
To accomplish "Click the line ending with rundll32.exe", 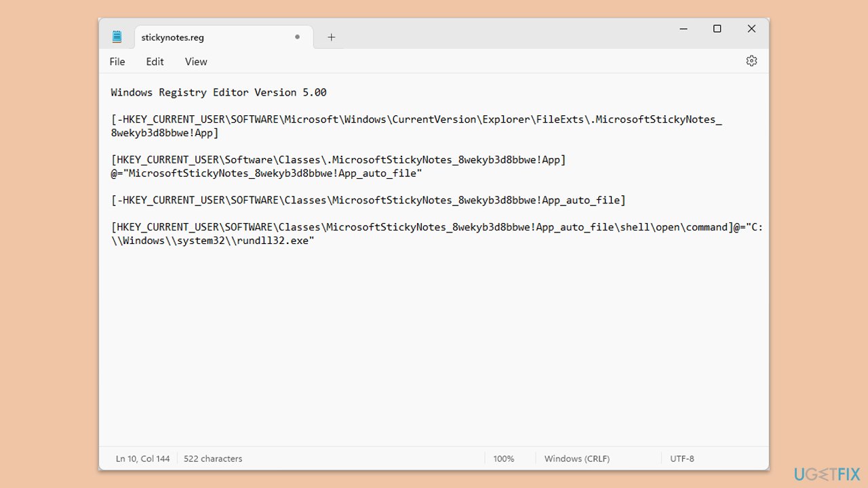I will pos(213,241).
